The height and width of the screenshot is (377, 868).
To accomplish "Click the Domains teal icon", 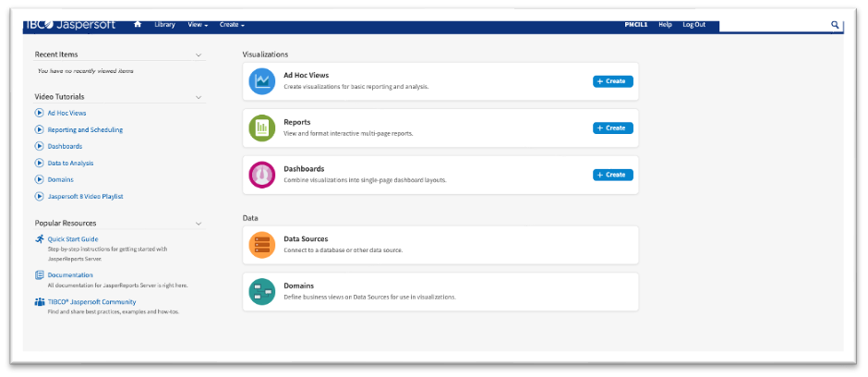I will click(262, 292).
